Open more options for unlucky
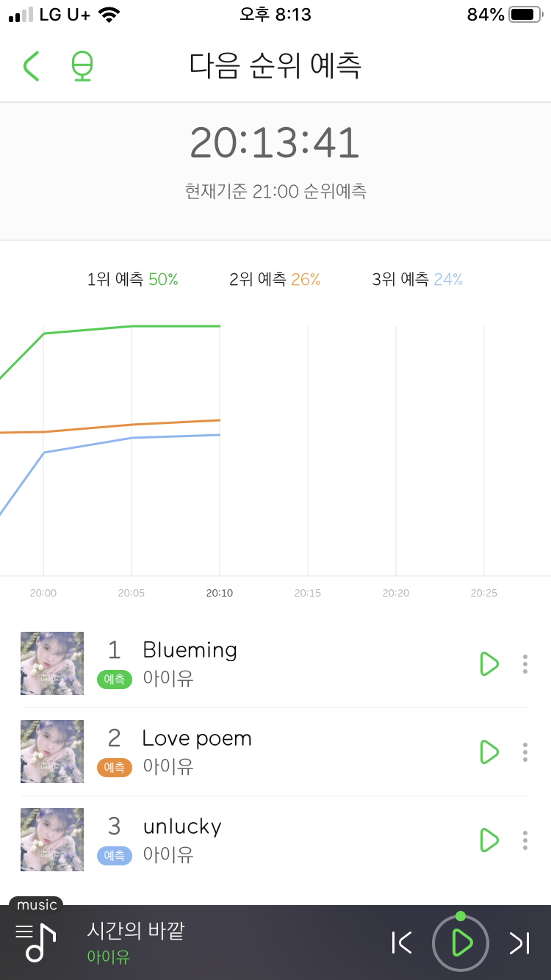Screen dimensions: 551x980 click(x=525, y=840)
